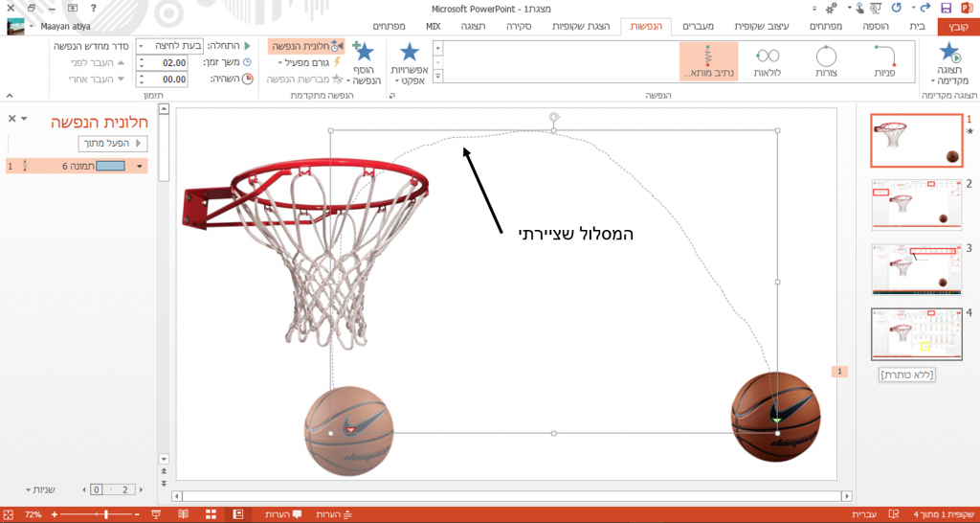
Task: Start Slide Show view from status bar
Action: 156,514
